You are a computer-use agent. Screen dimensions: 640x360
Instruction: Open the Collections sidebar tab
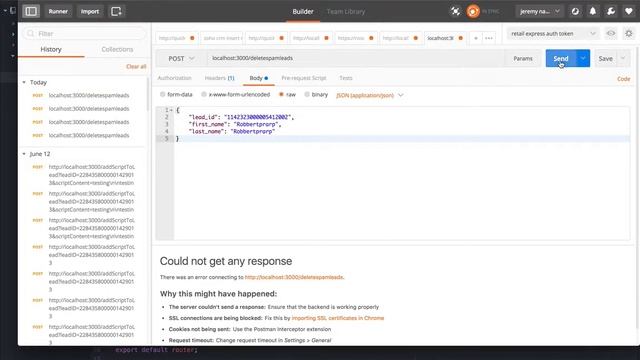point(117,49)
